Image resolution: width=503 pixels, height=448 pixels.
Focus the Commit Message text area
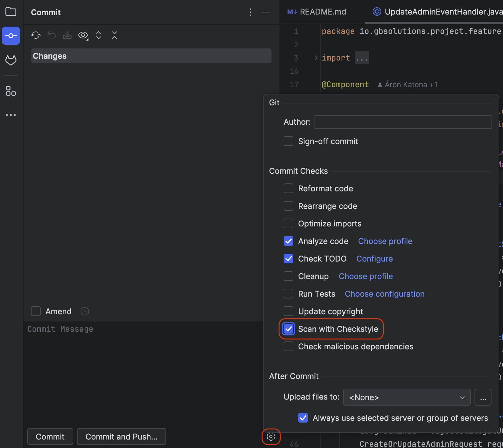tap(143, 372)
